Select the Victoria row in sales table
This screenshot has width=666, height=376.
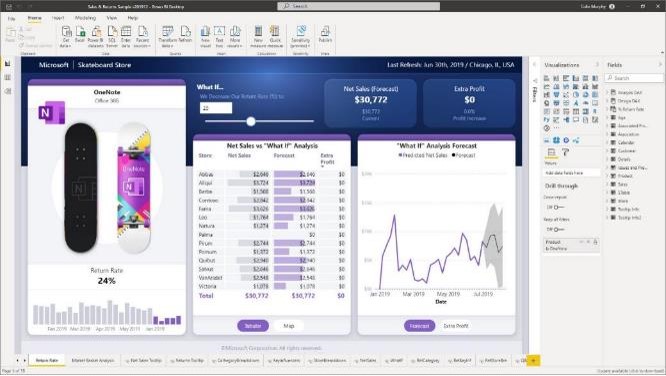(271, 286)
